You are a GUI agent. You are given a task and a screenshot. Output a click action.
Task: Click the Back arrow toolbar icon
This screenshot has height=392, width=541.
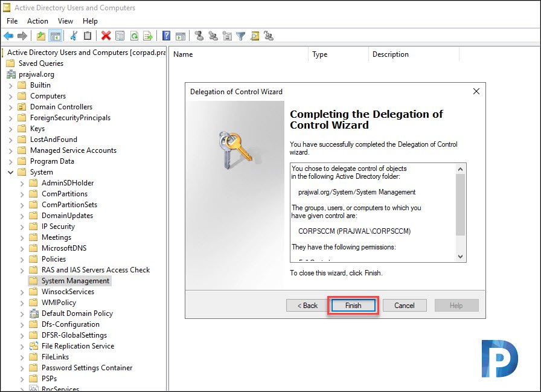(8, 36)
